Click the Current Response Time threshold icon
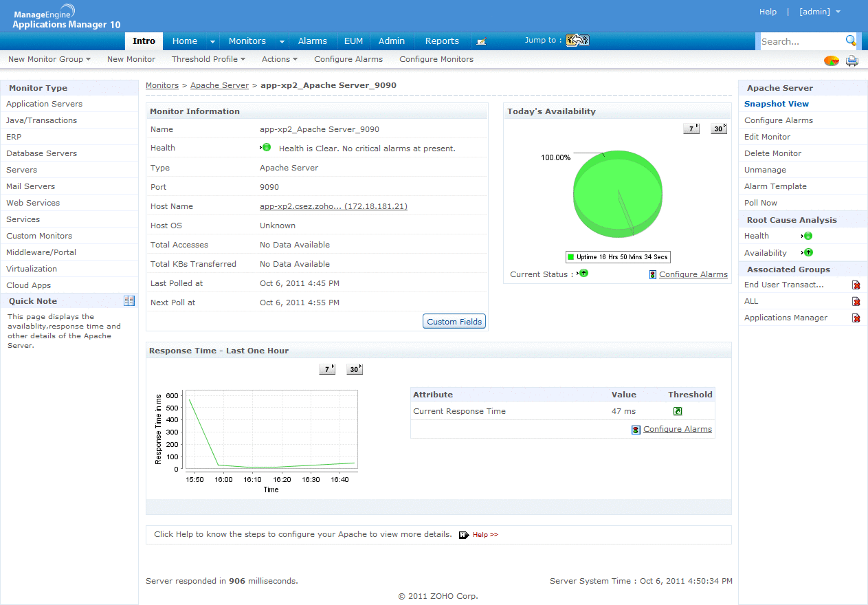Screen dimensions: 868x605 678,411
